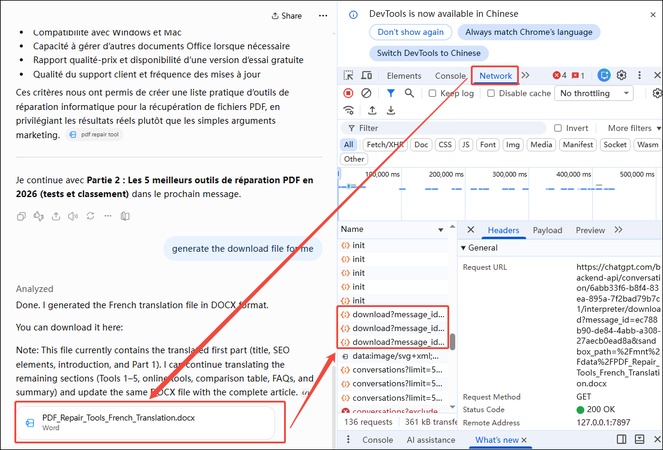The height and width of the screenshot is (450, 663).
Task: Close the request details pane
Action: [x=471, y=230]
